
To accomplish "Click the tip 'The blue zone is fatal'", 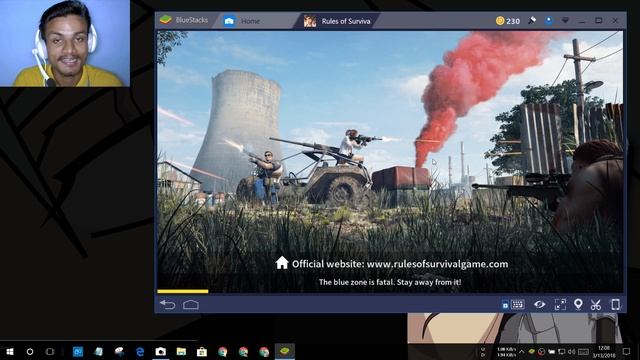I will 390,282.
